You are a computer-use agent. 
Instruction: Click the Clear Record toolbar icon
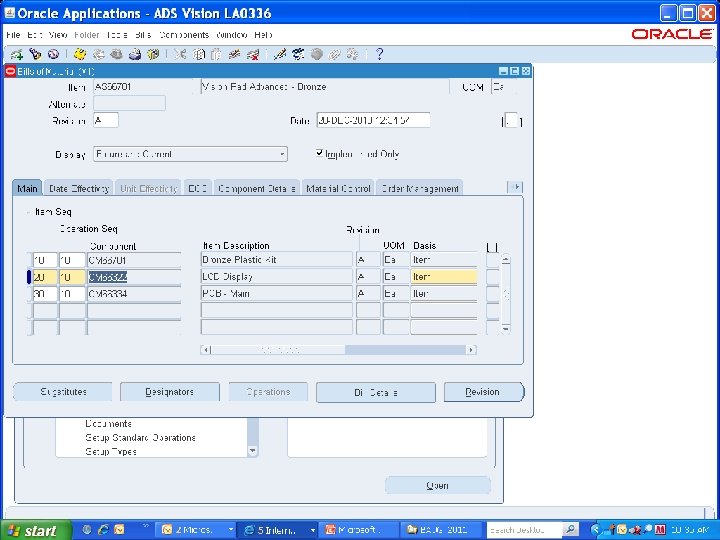(x=235, y=55)
